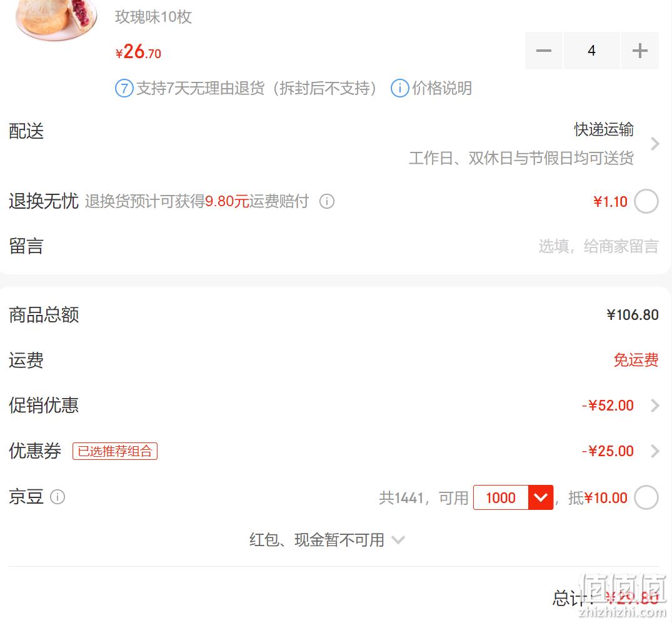Open the 京豆 amount dropdown arrow
The width and height of the screenshot is (672, 623).
541,497
